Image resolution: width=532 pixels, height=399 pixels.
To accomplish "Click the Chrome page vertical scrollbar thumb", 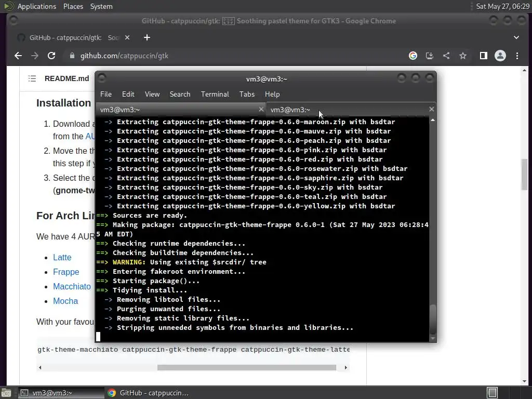I will pos(524,175).
